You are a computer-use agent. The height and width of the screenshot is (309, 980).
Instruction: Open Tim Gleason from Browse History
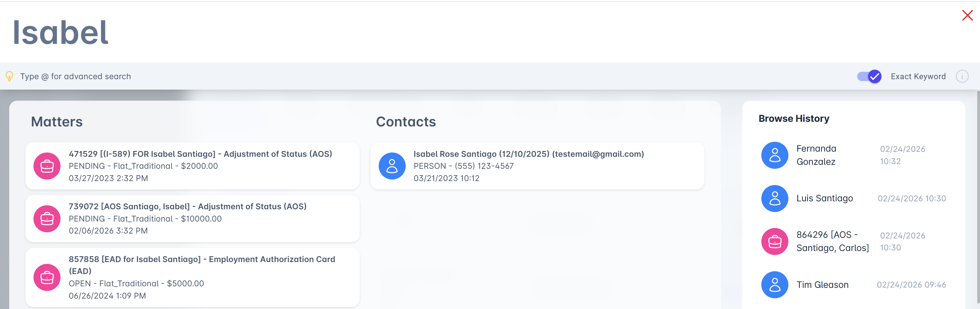coord(822,285)
